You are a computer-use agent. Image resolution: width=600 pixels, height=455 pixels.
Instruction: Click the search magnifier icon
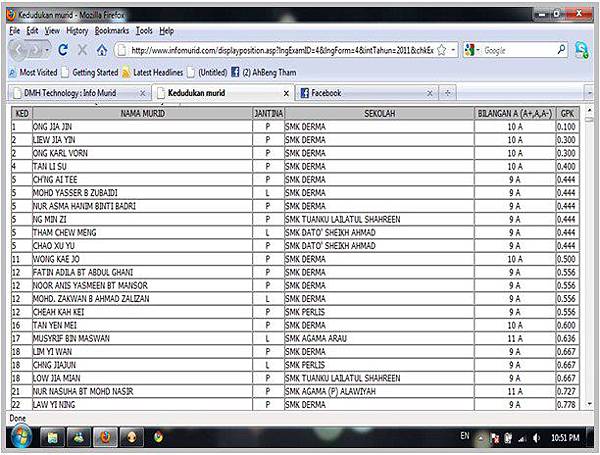click(x=561, y=49)
